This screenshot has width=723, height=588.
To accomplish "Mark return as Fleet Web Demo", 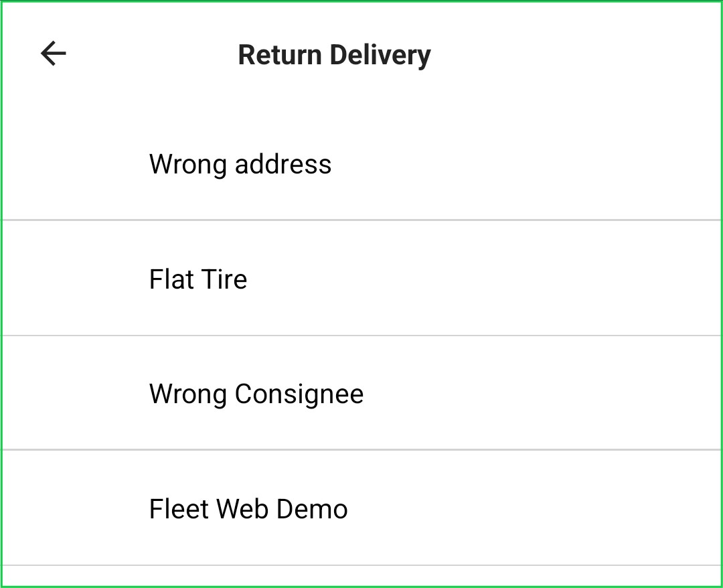I will tap(248, 509).
